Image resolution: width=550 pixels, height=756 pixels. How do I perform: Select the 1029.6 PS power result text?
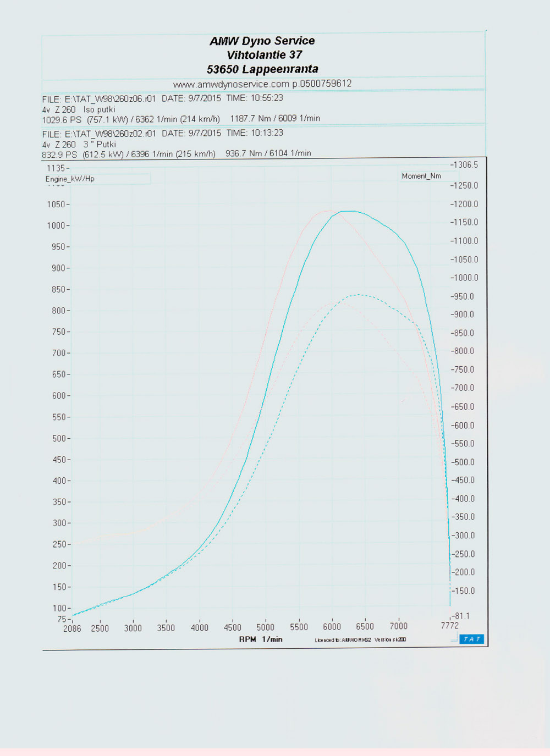coord(61,119)
